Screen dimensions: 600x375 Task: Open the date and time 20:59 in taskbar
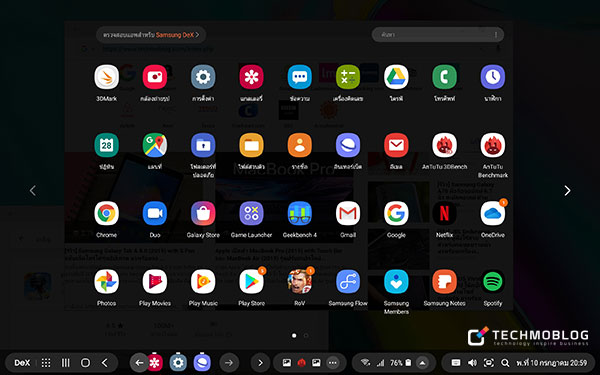[x=551, y=362]
